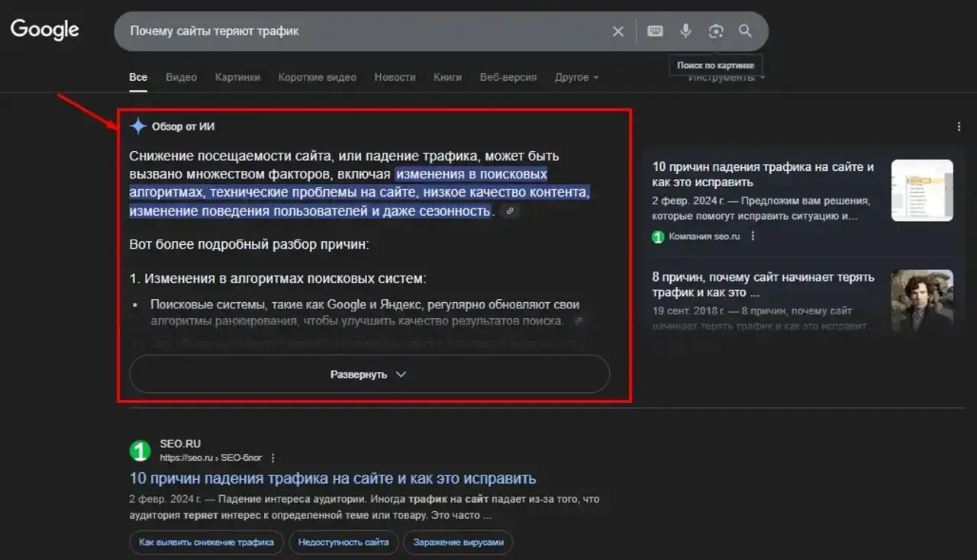Open three-dot menu beside SEO.RU result URL
The image size is (977, 560).
tap(272, 458)
